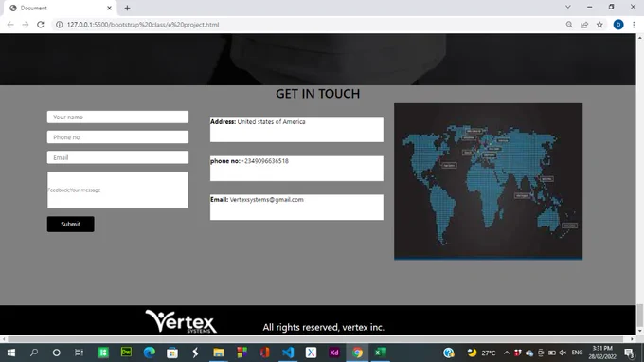Click the Your name input field
Viewport: 644px width, 362px height.
tap(117, 118)
